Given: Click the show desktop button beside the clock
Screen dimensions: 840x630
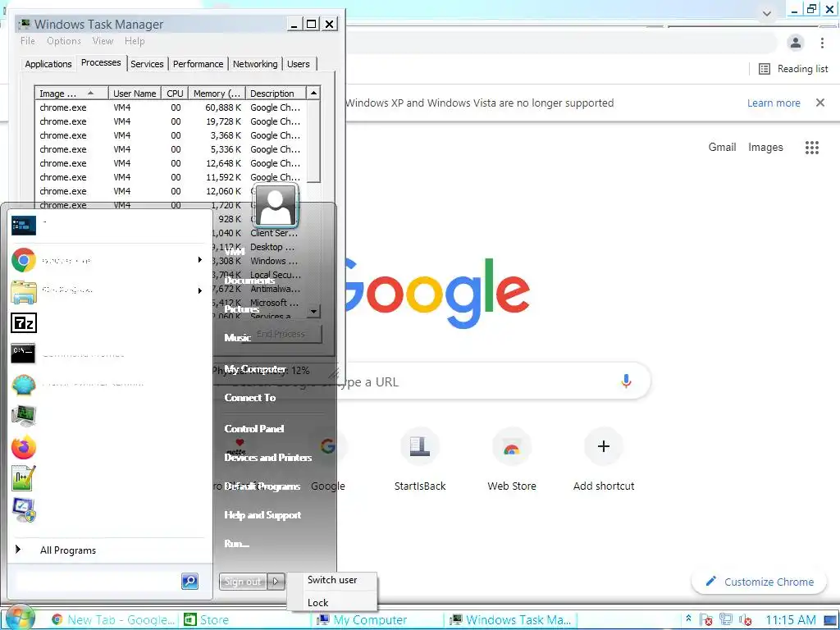Looking at the screenshot, I should coord(832,620).
